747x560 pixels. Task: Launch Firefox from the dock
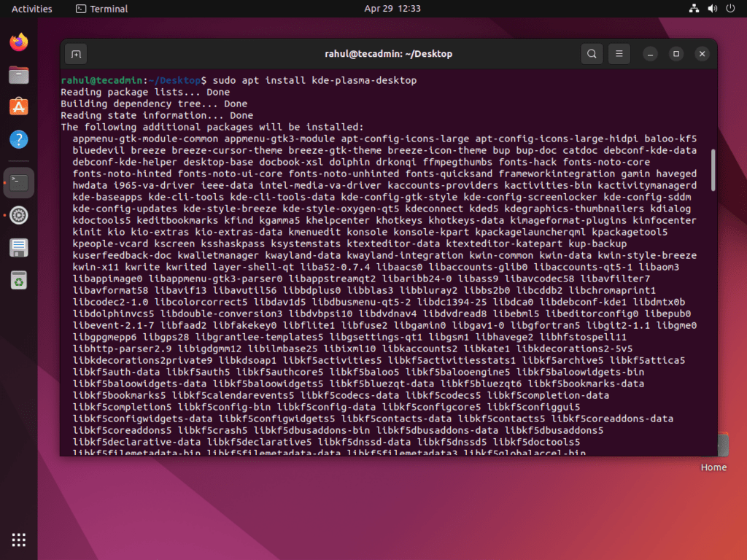point(18,42)
